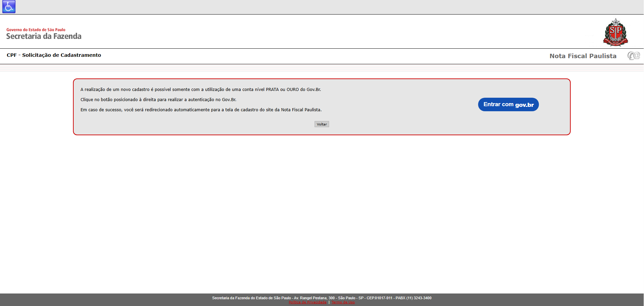Image resolution: width=644 pixels, height=306 pixels.
Task: Click the 'Em caso de sucesso' redirect message
Action: (x=201, y=110)
